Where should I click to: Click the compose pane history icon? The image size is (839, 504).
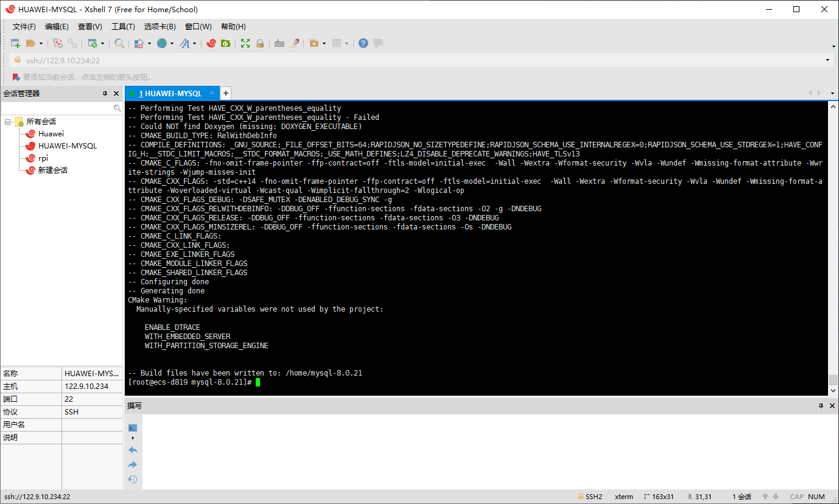pyautogui.click(x=133, y=480)
